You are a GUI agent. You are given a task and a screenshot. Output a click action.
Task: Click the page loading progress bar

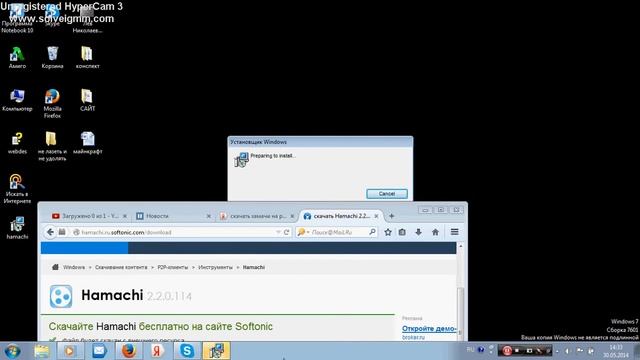coord(248,248)
